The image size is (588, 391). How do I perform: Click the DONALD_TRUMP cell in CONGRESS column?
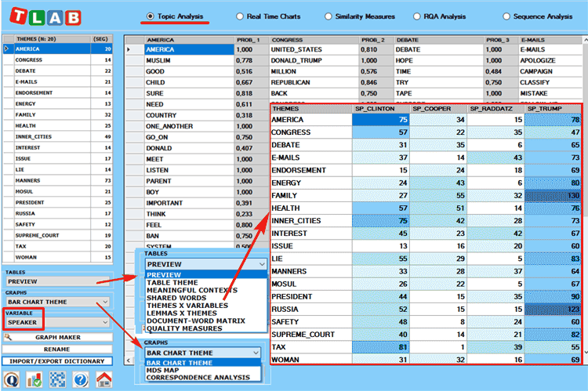pos(314,60)
